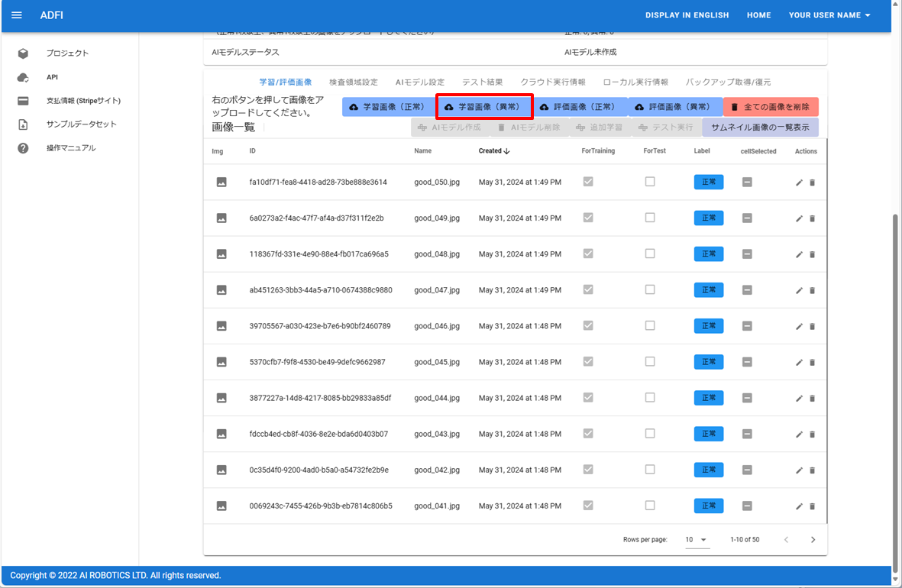This screenshot has width=902, height=588.
Task: Edit the good_047.jpg row pencil icon
Action: click(x=799, y=290)
